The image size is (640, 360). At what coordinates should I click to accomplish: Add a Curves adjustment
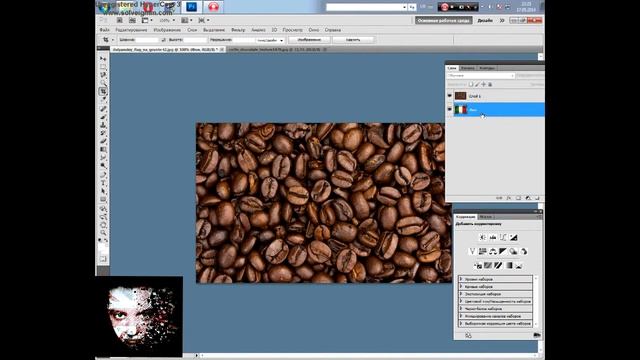(x=503, y=237)
